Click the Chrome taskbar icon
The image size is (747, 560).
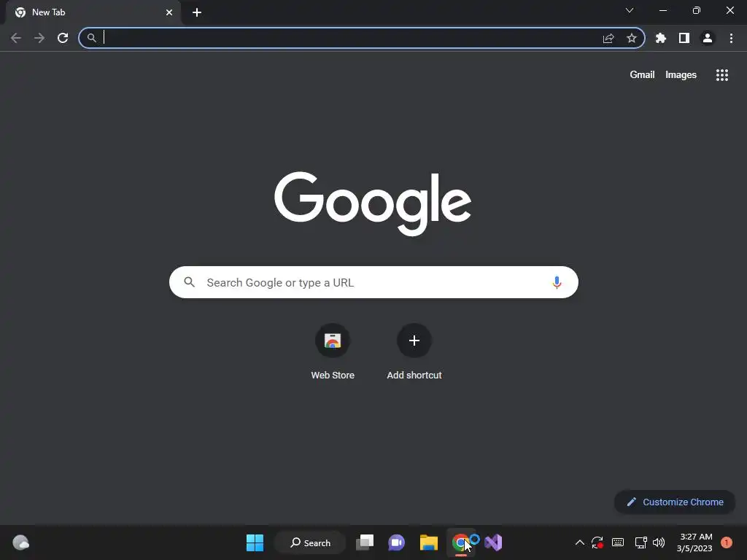(x=461, y=542)
